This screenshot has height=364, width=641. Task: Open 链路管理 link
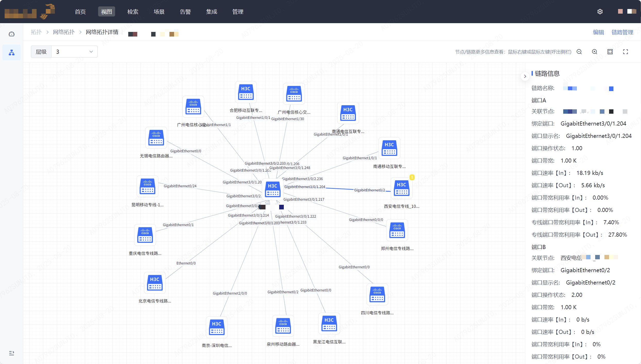[622, 32]
